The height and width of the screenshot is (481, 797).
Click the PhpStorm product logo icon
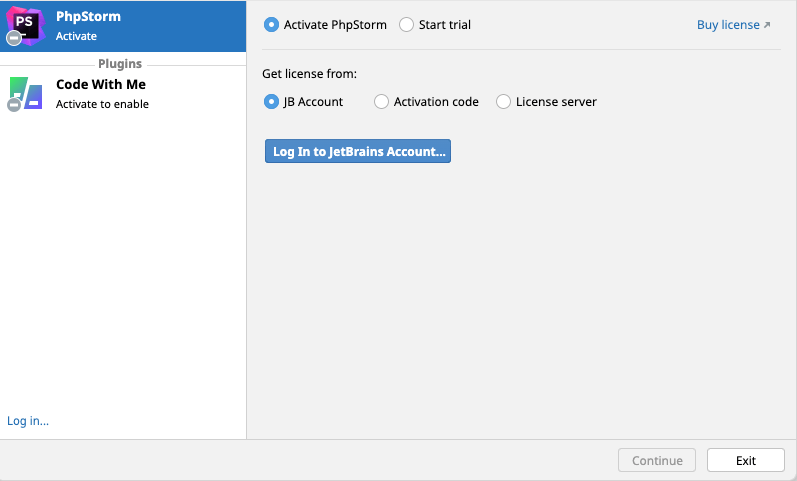[25, 26]
